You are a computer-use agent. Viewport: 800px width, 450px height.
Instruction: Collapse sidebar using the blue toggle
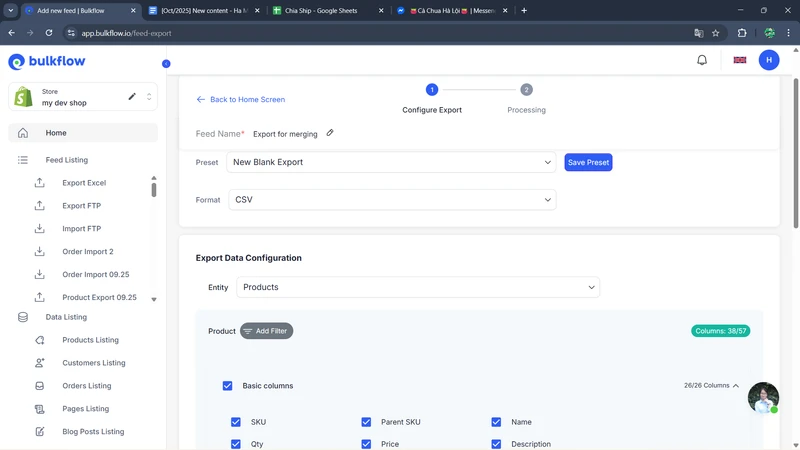coord(166,64)
